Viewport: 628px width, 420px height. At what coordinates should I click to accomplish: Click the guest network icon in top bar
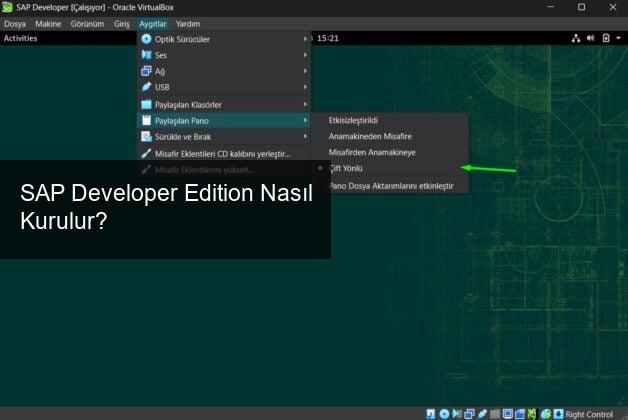[x=575, y=39]
